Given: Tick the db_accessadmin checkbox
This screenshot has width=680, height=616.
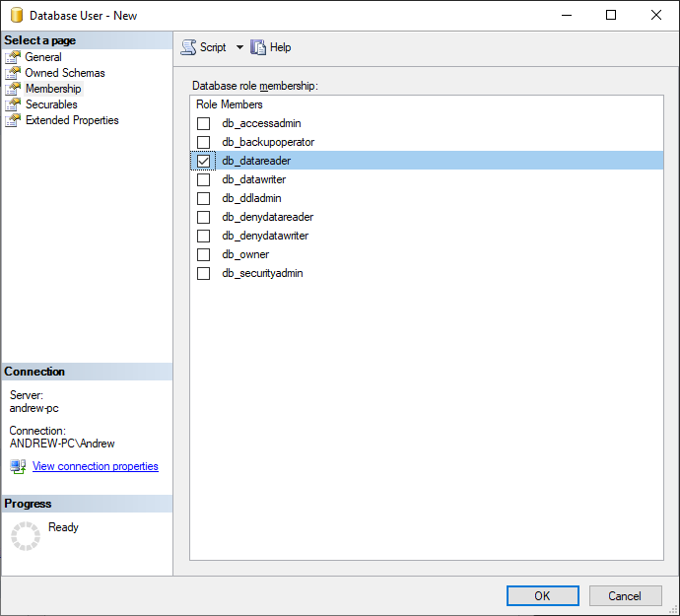Looking at the screenshot, I should tap(204, 123).
